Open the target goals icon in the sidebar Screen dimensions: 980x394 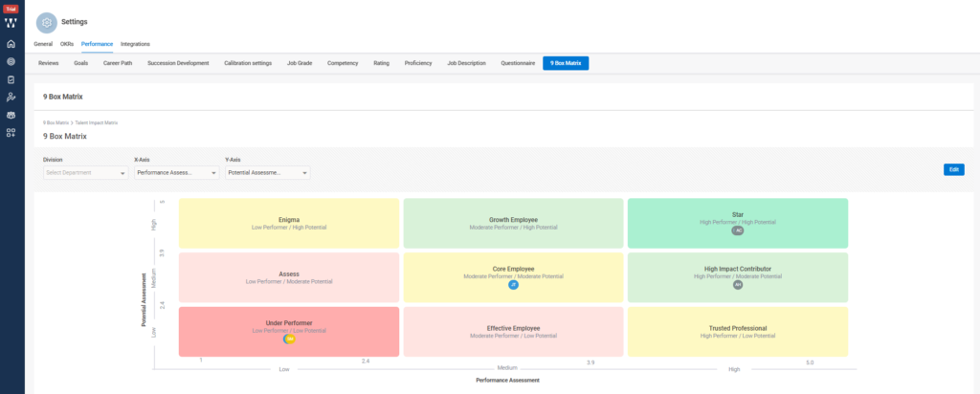coord(11,61)
